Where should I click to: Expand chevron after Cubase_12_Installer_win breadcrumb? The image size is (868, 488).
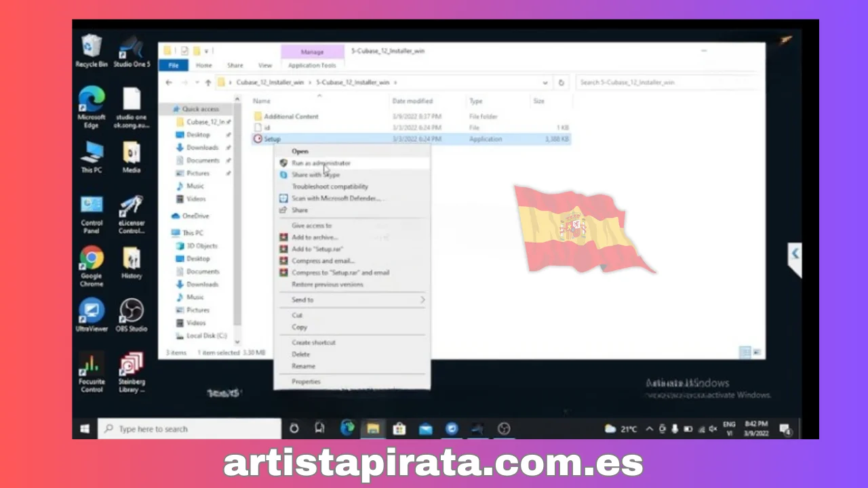(311, 82)
